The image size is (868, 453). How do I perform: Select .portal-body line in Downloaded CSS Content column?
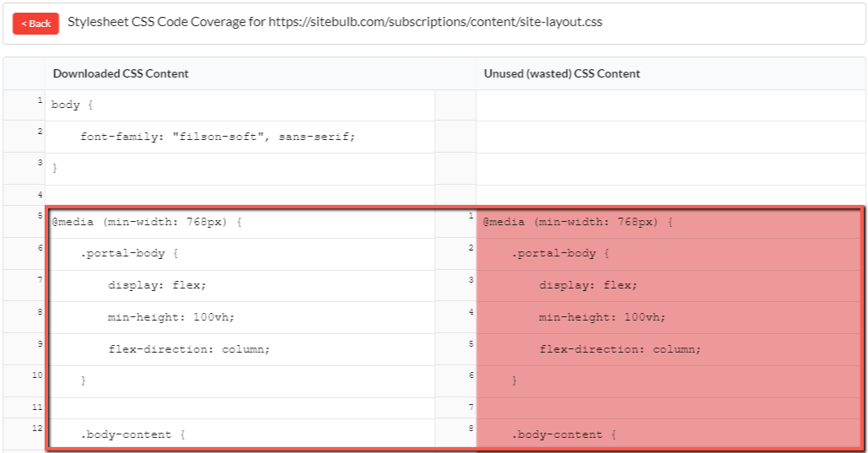pyautogui.click(x=129, y=254)
